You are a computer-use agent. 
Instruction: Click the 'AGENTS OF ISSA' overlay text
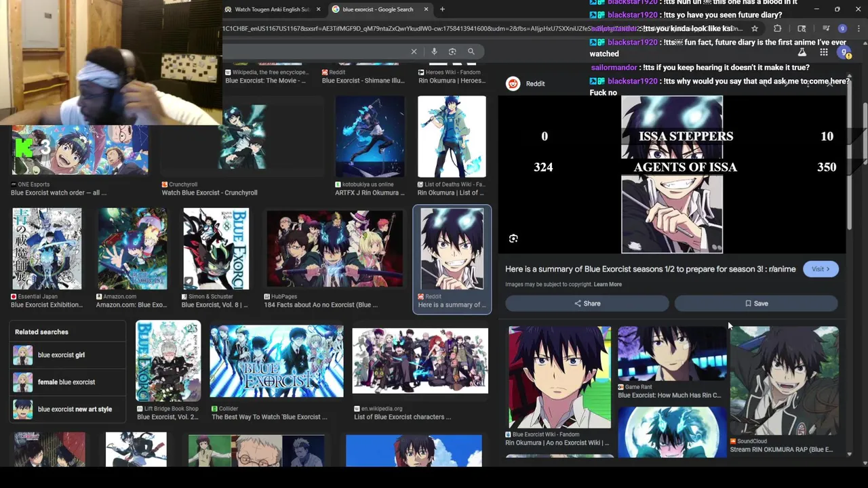point(685,167)
